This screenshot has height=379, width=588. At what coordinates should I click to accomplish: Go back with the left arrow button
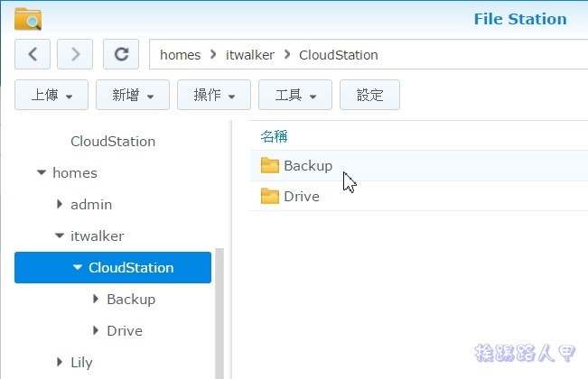(33, 54)
